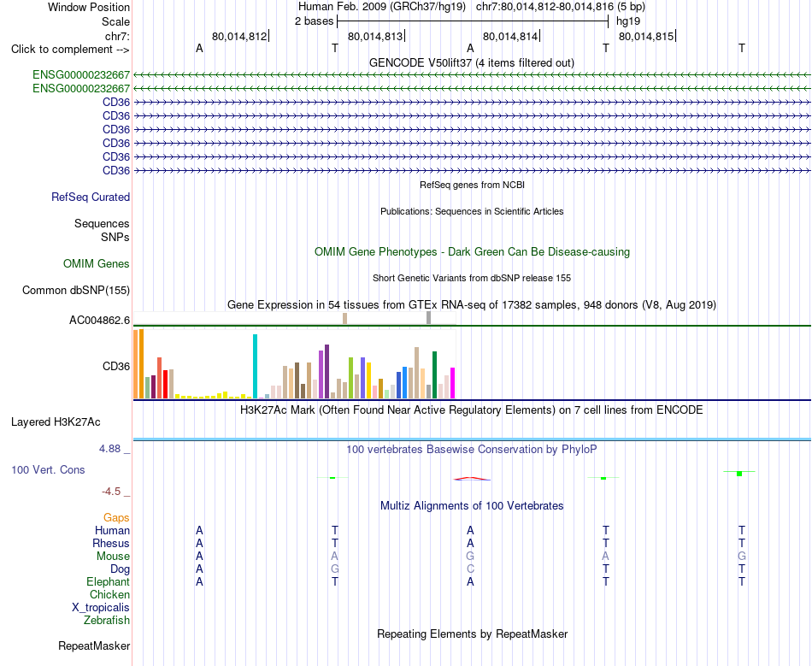Click the H3K27Ac Mark ENCODE track title
This screenshot has height=666, width=812.
tap(472, 410)
